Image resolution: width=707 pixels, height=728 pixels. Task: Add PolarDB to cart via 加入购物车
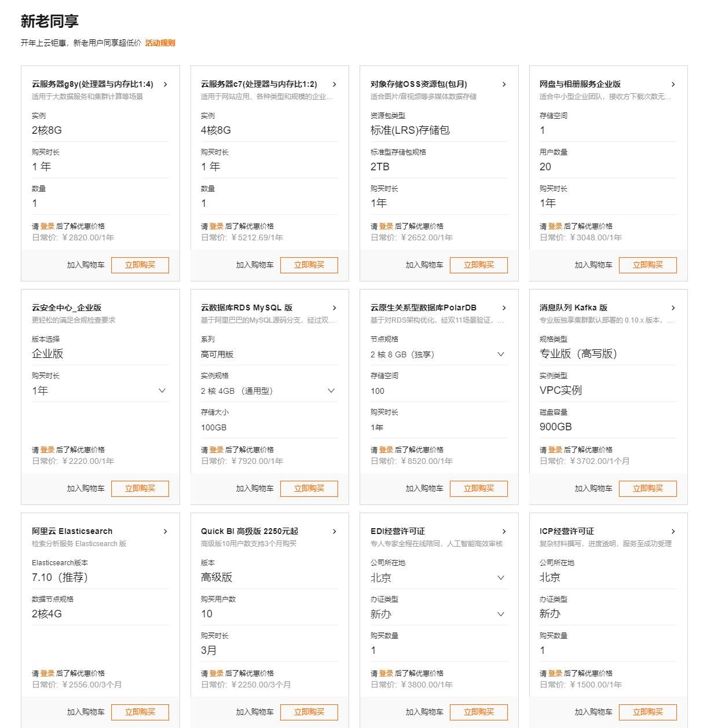pyautogui.click(x=424, y=489)
